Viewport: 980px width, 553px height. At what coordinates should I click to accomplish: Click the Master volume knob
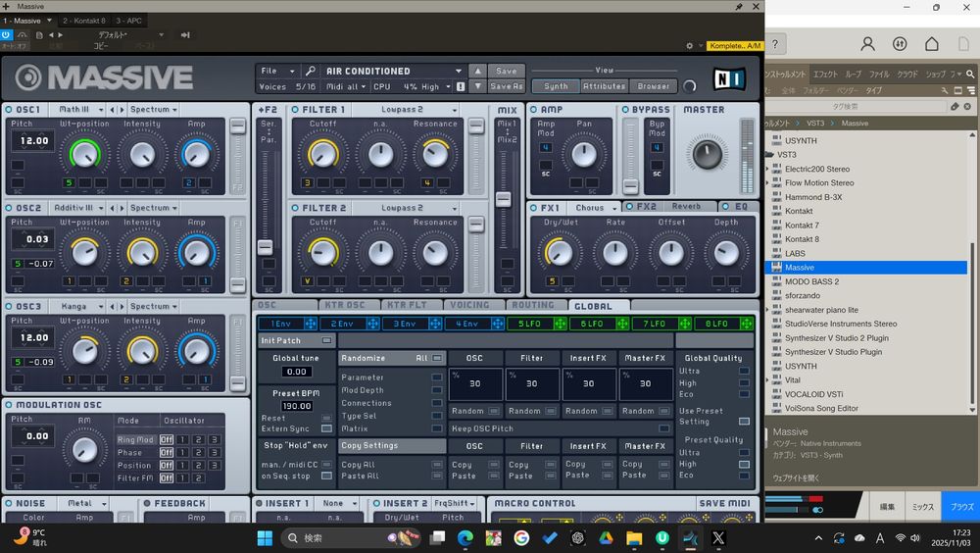pos(706,153)
